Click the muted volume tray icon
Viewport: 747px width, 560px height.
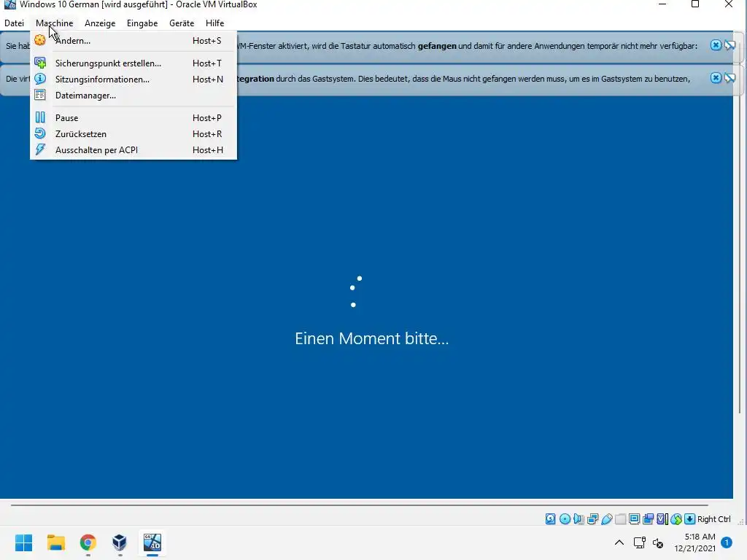point(658,542)
